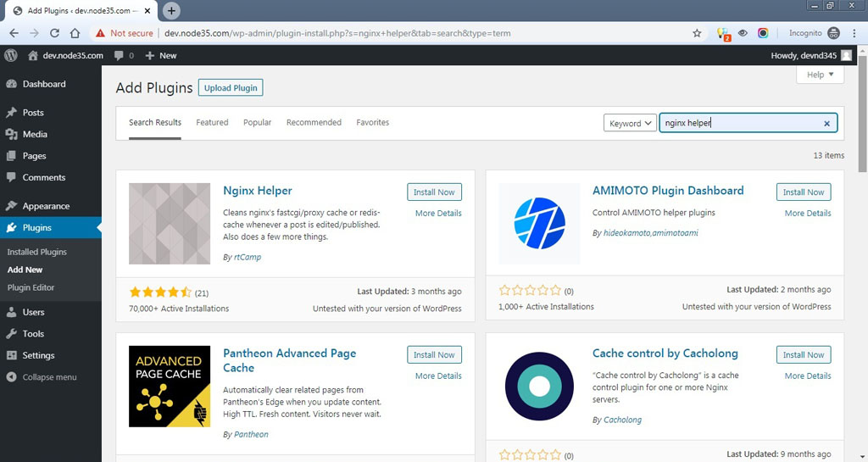
Task: Open Pantheon author link
Action: click(x=251, y=434)
